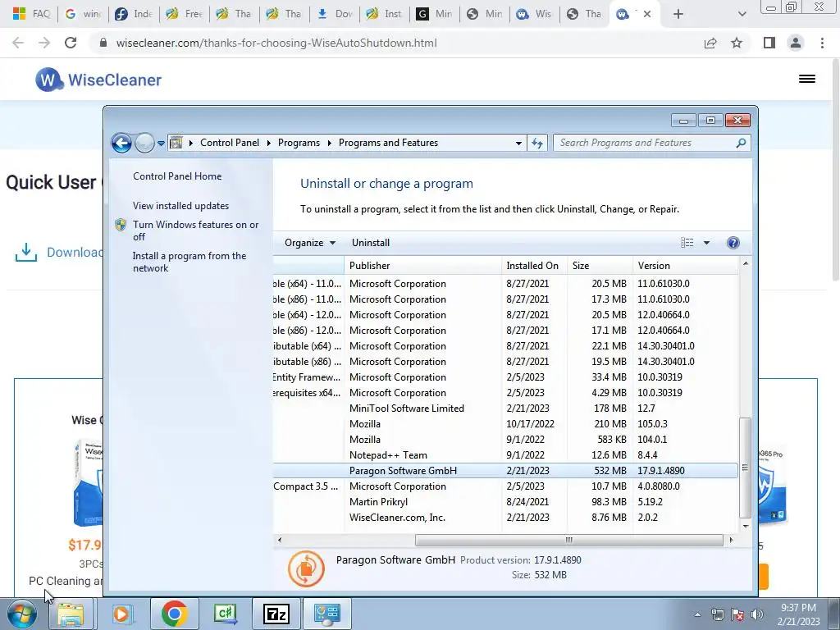The width and height of the screenshot is (840, 630).
Task: Click vertical scrollbar down arrow in program list
Action: click(x=745, y=526)
